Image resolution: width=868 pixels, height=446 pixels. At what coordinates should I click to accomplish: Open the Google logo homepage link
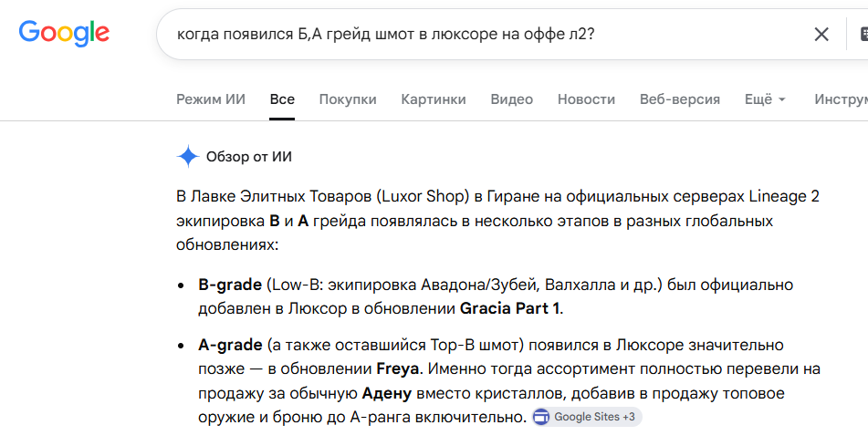(x=64, y=33)
